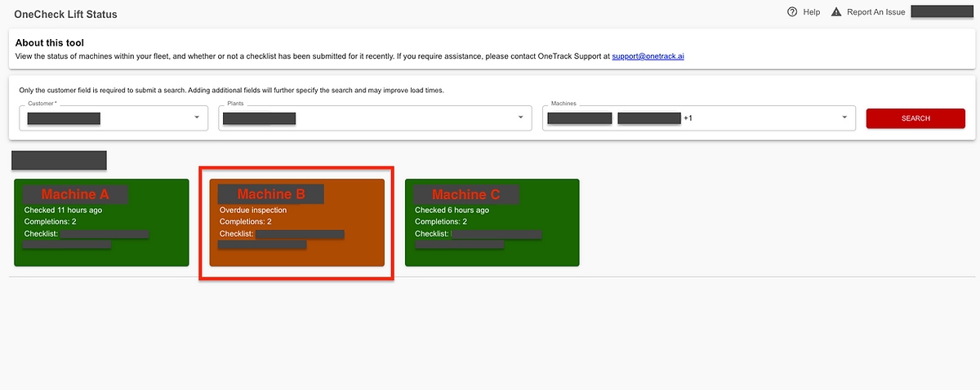
Task: Expand the Plants dropdown arrow
Action: (x=520, y=118)
